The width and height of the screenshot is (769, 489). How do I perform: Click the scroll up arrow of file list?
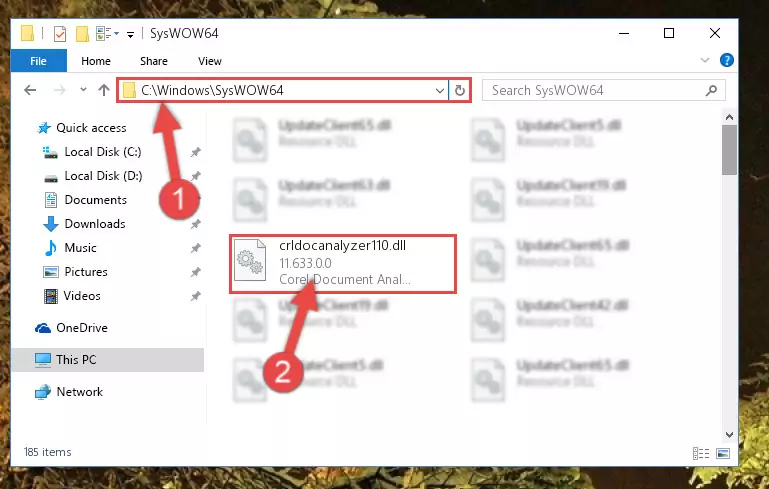(729, 117)
